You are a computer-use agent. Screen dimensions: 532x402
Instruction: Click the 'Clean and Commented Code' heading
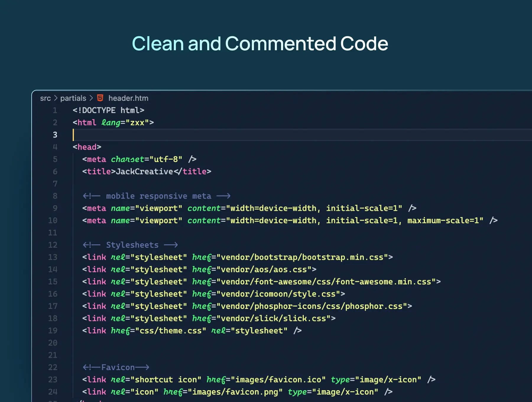click(260, 43)
